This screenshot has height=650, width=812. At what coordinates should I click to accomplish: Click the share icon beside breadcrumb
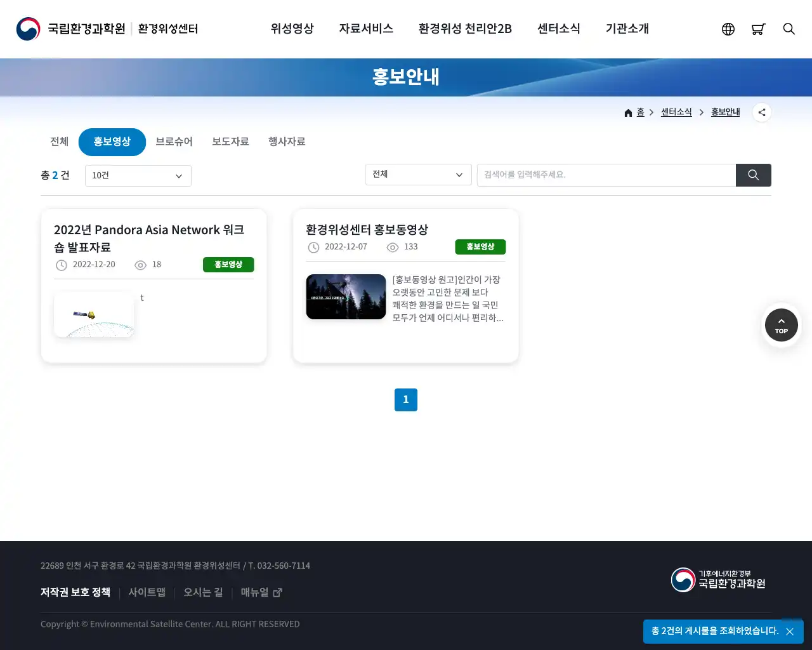(762, 112)
